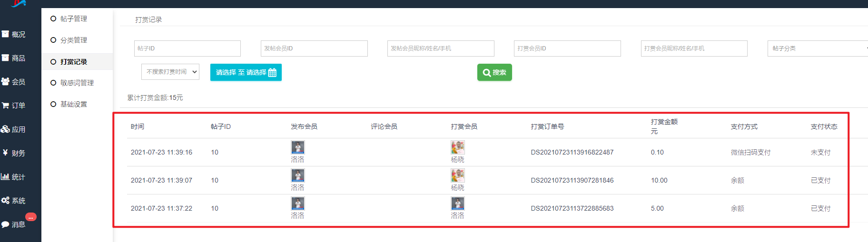The height and width of the screenshot is (242, 868).
Task: Focus the 帖子ID input field
Action: tap(187, 48)
